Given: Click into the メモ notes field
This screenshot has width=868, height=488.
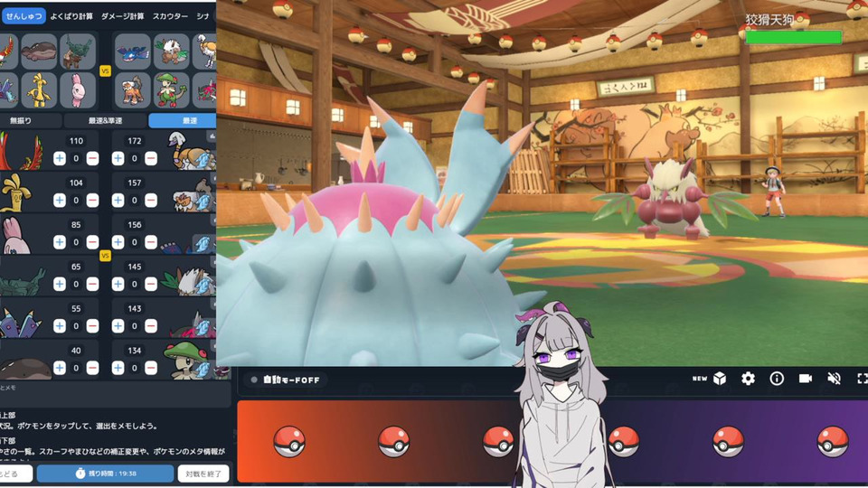Looking at the screenshot, I should 115,394.
